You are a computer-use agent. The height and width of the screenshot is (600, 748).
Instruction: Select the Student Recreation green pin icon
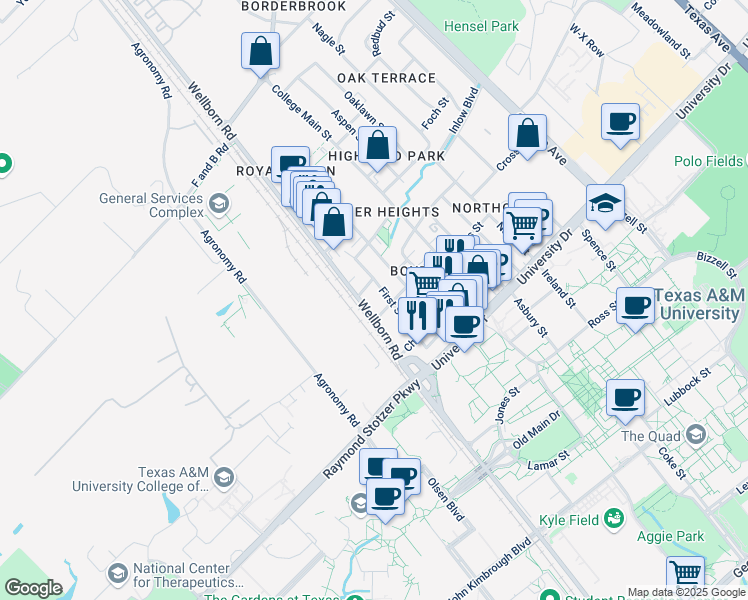coord(550,596)
